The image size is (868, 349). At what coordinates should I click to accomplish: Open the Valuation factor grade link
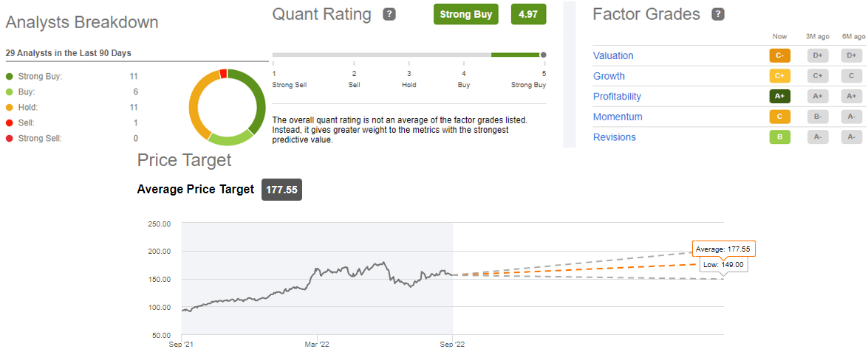[613, 56]
